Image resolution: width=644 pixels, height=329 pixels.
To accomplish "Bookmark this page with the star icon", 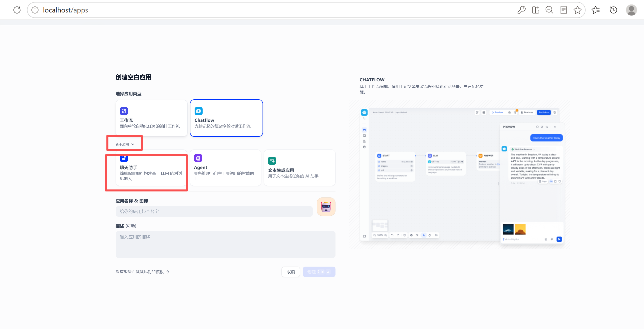I will [578, 10].
